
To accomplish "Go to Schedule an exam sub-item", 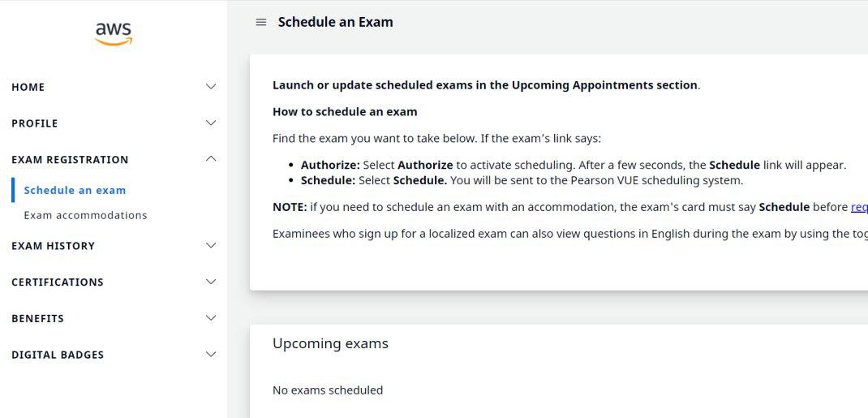I will coord(75,191).
